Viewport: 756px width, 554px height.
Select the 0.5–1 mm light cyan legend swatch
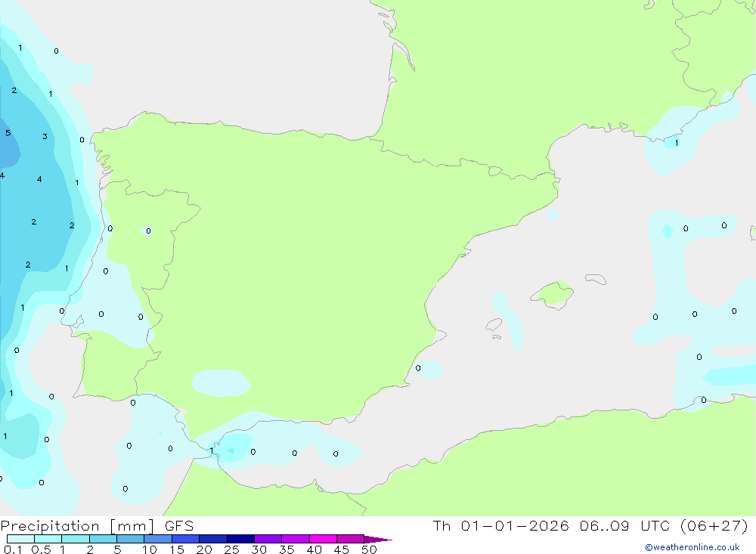48,539
